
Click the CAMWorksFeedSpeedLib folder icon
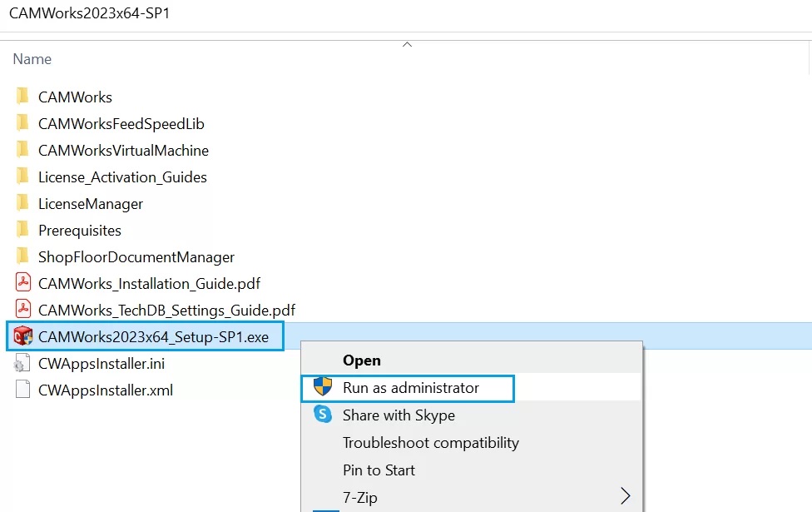(x=22, y=123)
